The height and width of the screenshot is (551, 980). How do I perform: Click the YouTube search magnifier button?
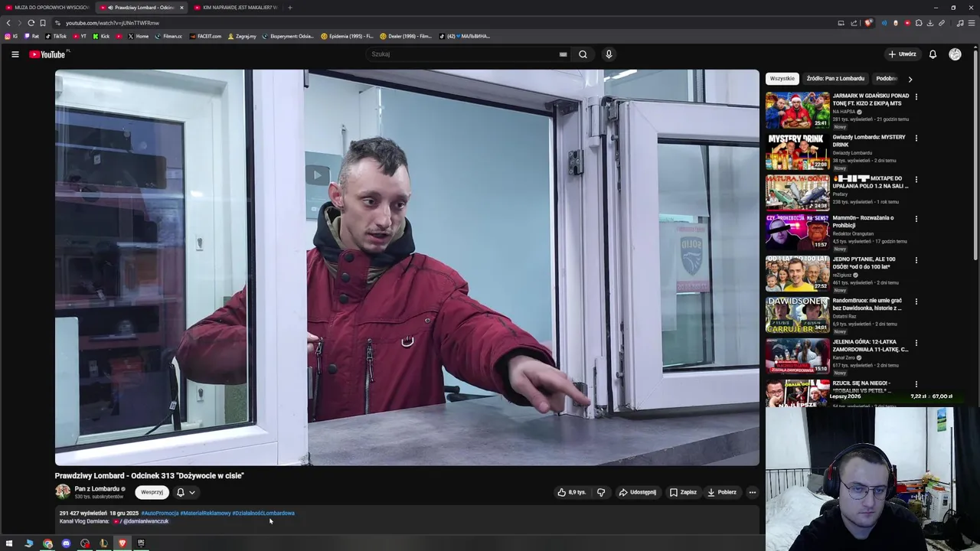click(583, 54)
